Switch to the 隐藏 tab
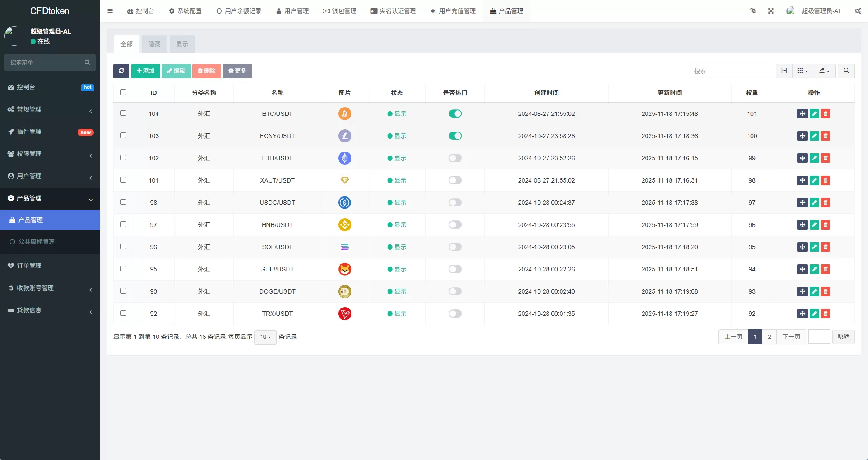The height and width of the screenshot is (460, 868). [x=154, y=44]
